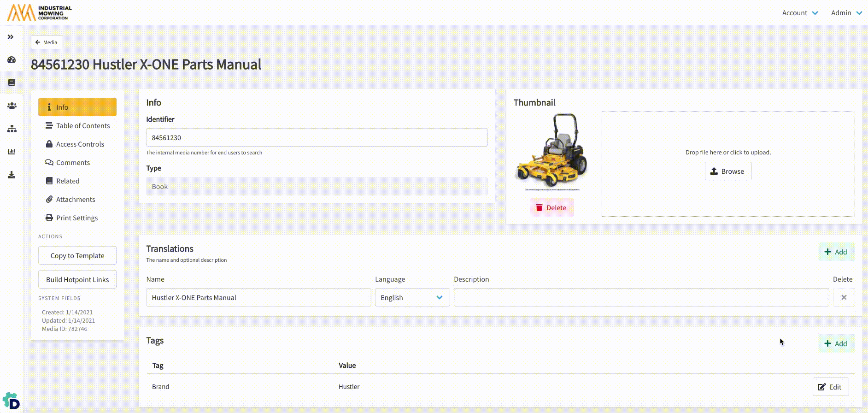Image resolution: width=868 pixels, height=413 pixels.
Task: Open the download icon in sidebar
Action: click(x=12, y=175)
